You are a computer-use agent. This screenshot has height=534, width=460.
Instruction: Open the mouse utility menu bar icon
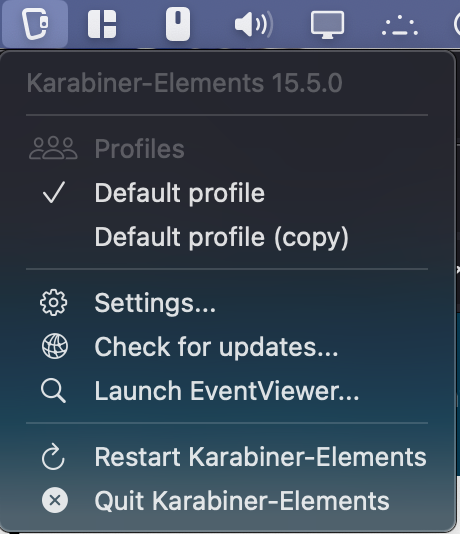[x=178, y=24]
